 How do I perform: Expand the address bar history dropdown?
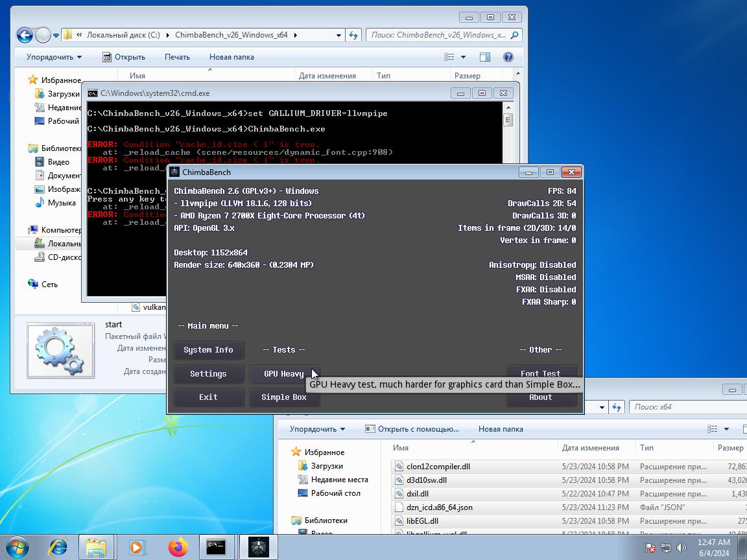click(x=338, y=35)
